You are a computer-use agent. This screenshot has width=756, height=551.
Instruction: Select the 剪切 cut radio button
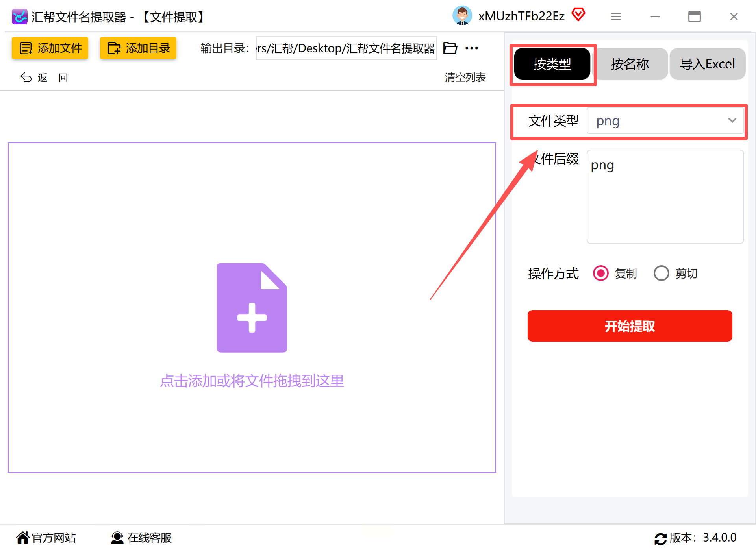point(661,273)
